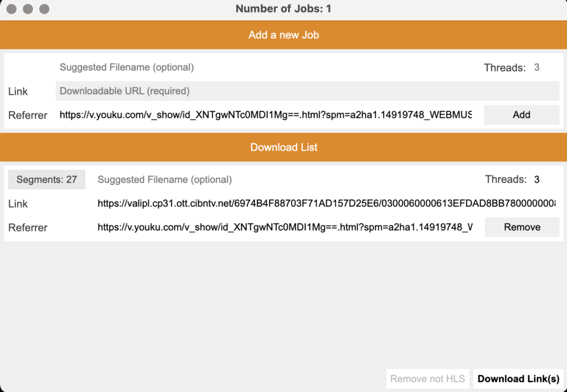567x392 pixels.
Task: Click the Download Link(s) button
Action: [x=518, y=379]
